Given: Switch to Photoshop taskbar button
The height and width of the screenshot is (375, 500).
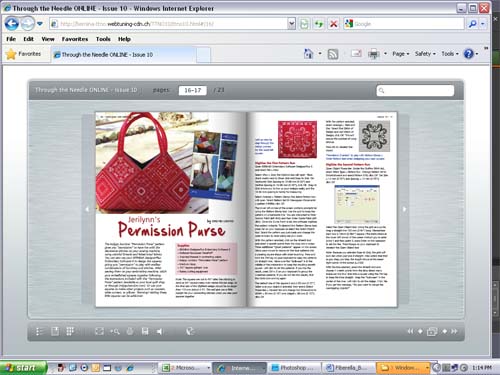Looking at the screenshot, I should pos(293,368).
